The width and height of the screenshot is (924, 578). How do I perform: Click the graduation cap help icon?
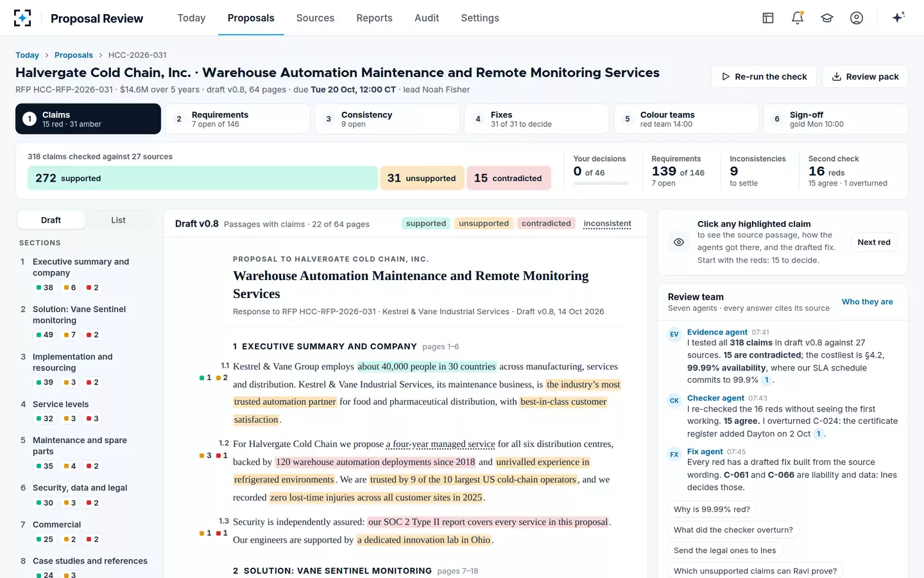pos(827,18)
